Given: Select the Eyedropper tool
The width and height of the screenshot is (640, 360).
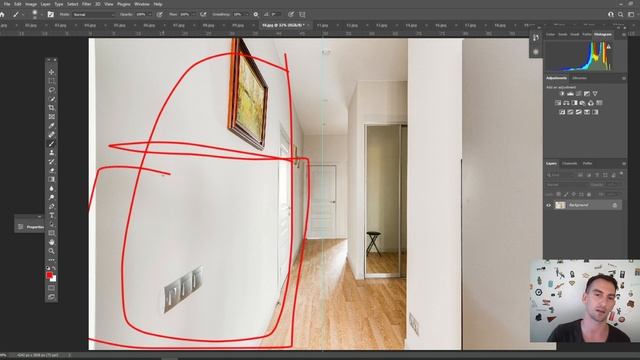Looking at the screenshot, I should point(51,126).
